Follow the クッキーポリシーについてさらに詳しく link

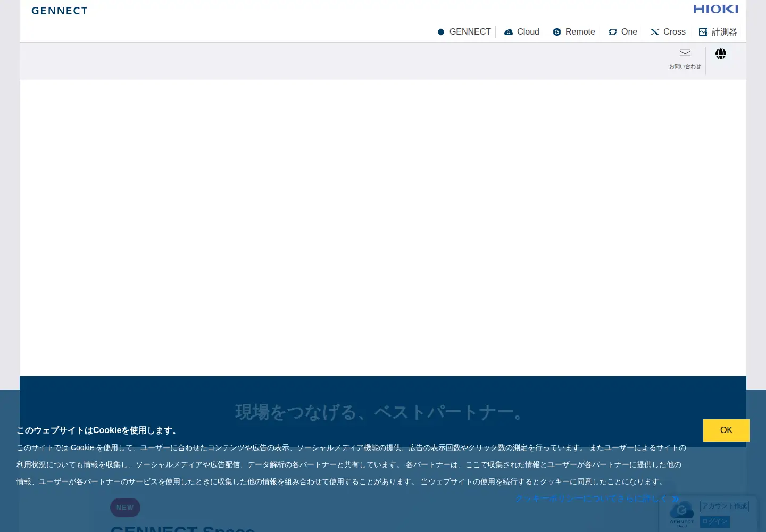[x=597, y=498]
